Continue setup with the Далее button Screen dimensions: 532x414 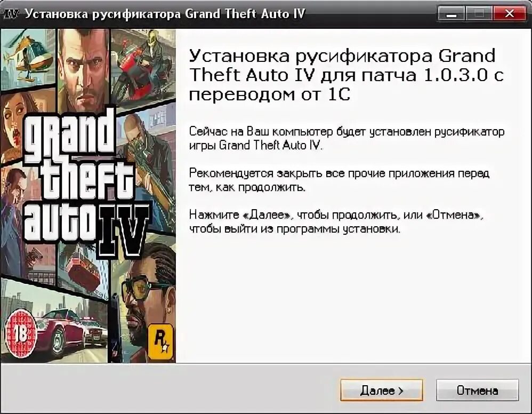point(381,390)
